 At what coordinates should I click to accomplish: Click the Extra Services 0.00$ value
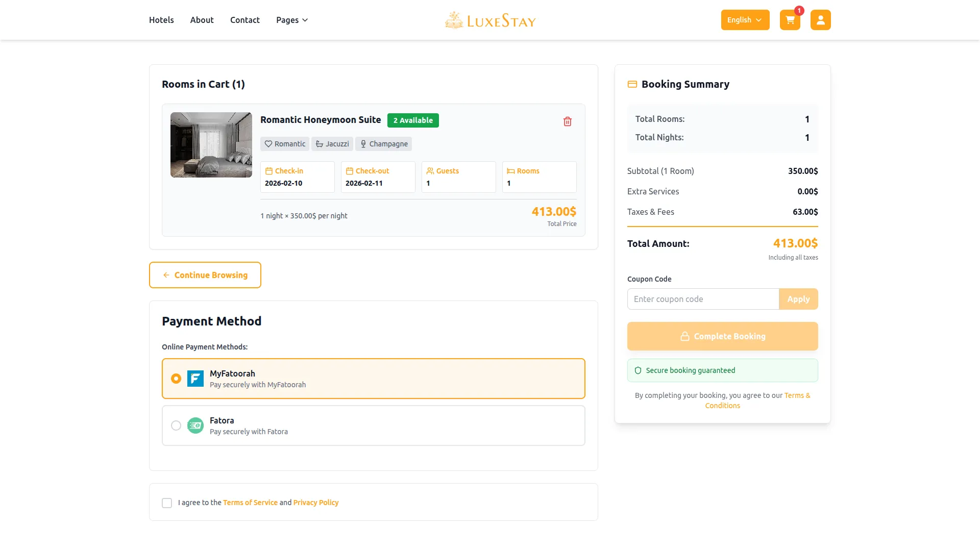coord(807,191)
